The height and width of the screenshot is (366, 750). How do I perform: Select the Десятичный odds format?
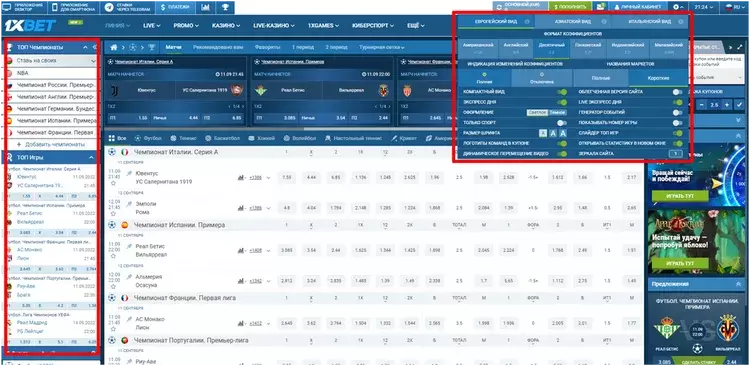pyautogui.click(x=551, y=48)
